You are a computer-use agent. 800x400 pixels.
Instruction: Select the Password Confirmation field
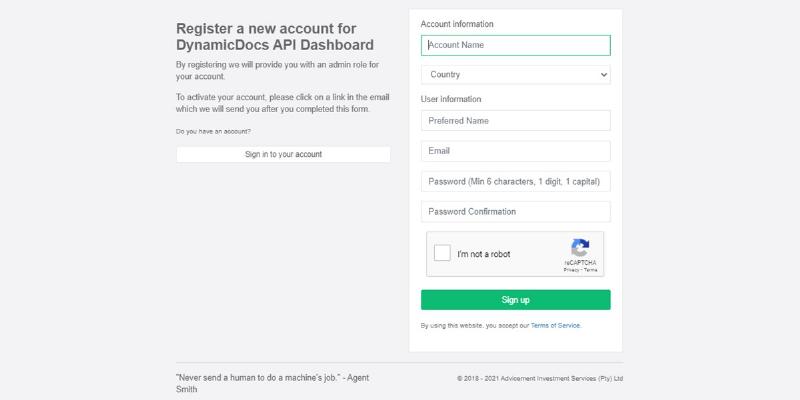point(515,212)
